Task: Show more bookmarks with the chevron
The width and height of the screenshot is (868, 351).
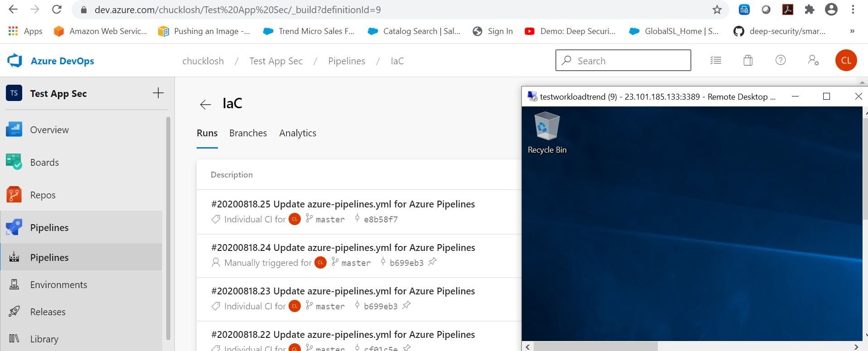Action: (x=852, y=31)
